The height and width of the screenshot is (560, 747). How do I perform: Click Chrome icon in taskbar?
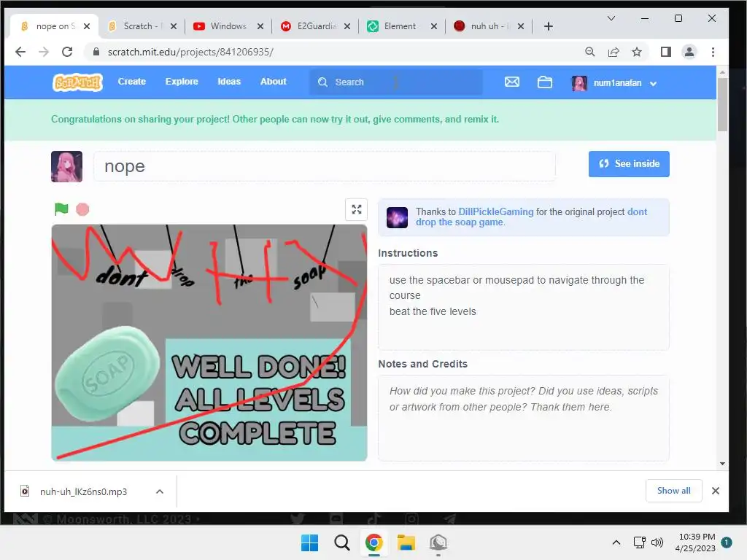click(374, 542)
